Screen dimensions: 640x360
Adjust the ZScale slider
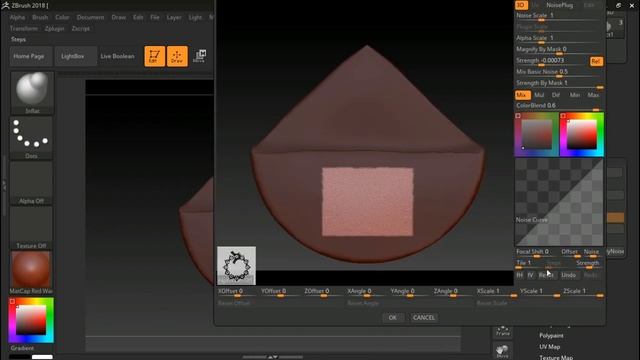(x=582, y=293)
